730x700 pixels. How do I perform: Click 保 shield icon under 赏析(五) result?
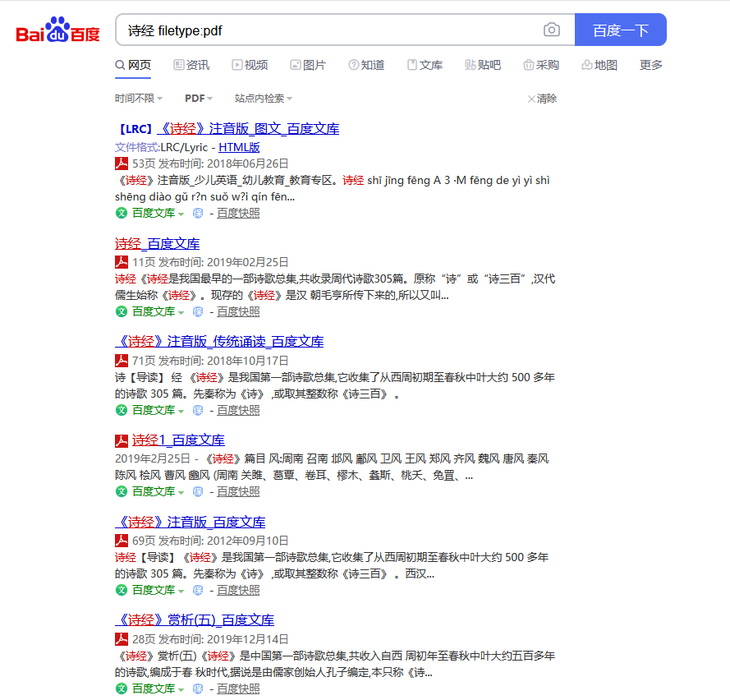(x=198, y=688)
